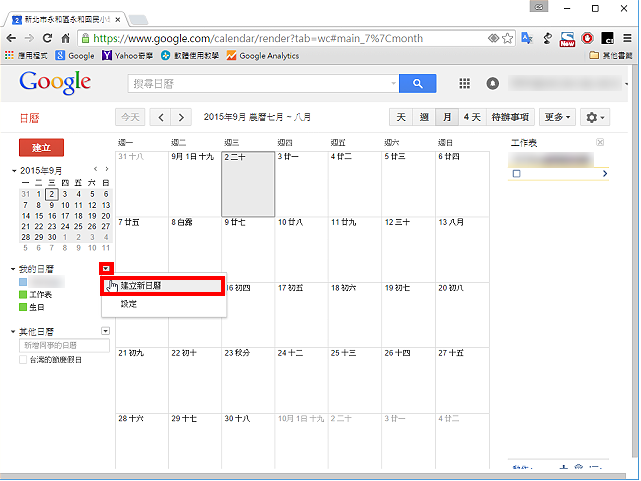Switch to the 週 view button
The height and width of the screenshot is (481, 641).
point(424,117)
